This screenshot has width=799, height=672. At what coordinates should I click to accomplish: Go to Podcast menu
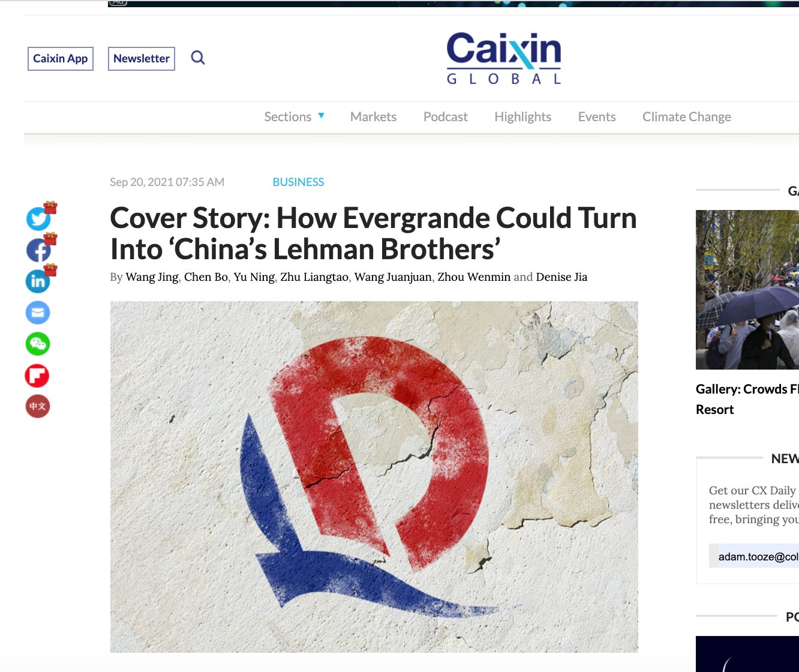tap(446, 117)
